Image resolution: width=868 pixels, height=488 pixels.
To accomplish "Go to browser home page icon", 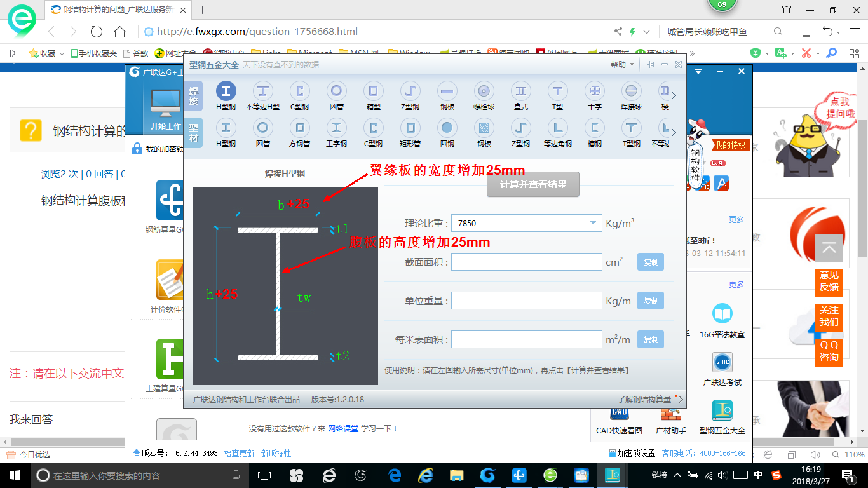I will (119, 32).
